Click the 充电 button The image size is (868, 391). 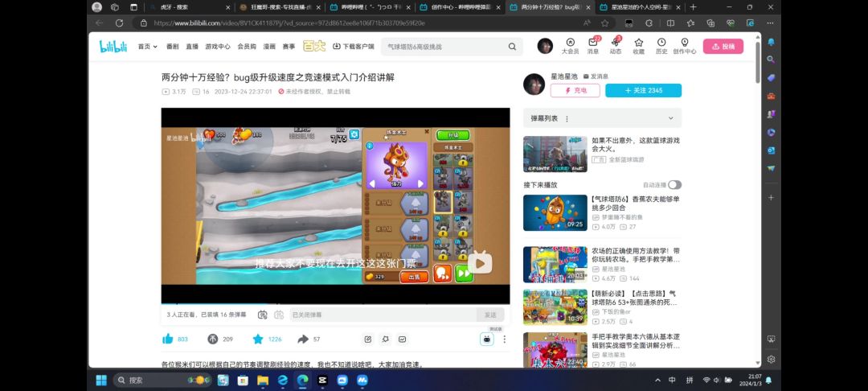[575, 90]
